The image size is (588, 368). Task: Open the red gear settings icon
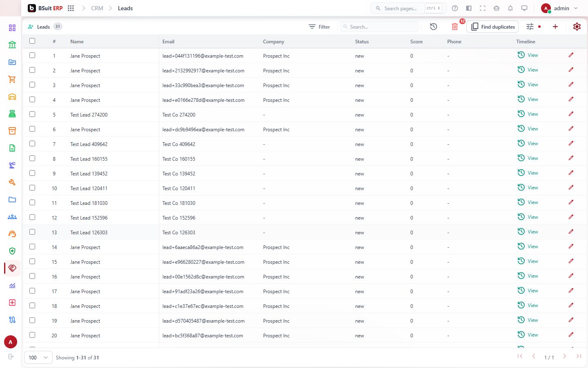577,27
